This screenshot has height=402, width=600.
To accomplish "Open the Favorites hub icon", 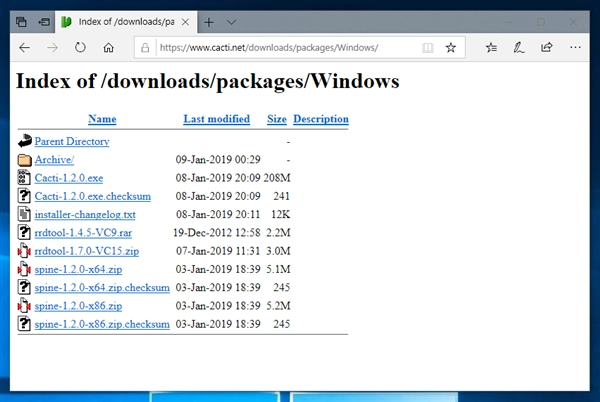I will pos(491,48).
